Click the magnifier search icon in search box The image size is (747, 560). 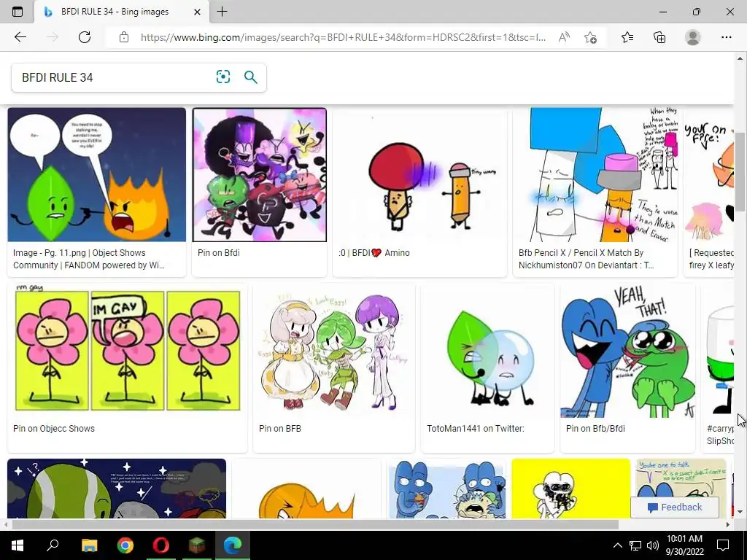pos(251,77)
